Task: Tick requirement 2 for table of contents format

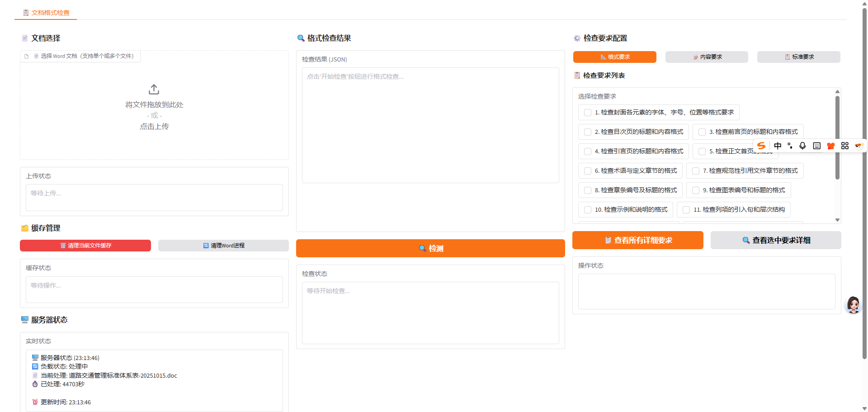Action: [588, 132]
